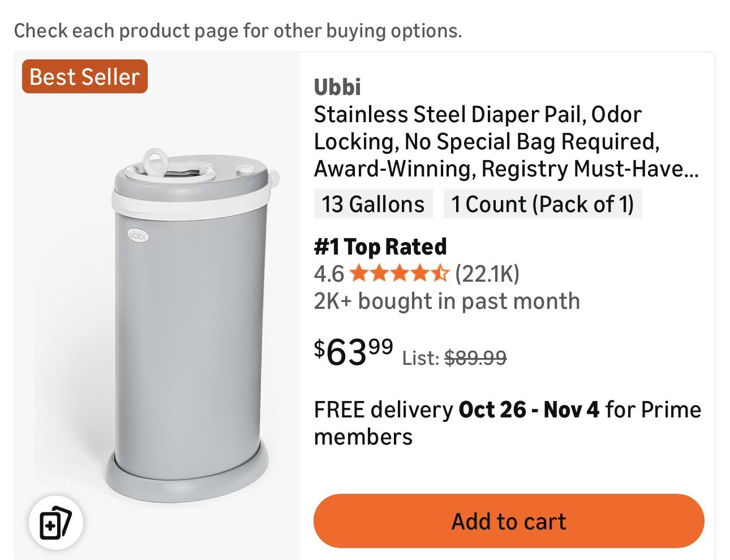
Task: Click the Ubbi brand name
Action: pyautogui.click(x=337, y=87)
